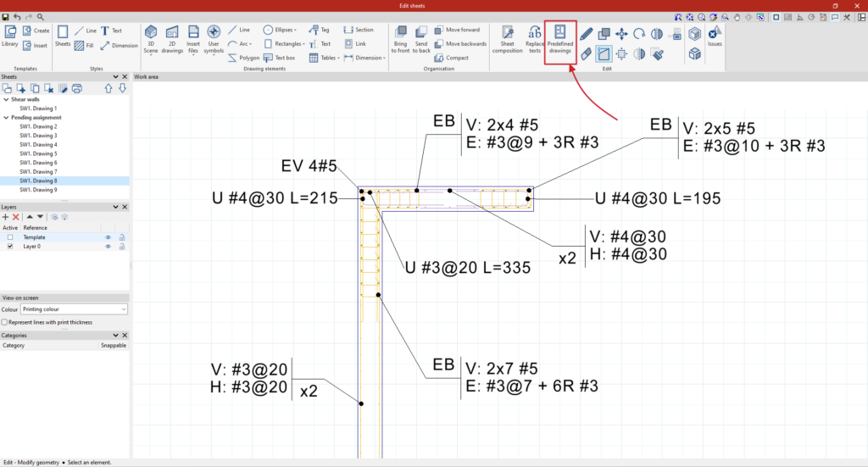Open SW1. Drawing 1 sheet
The height and width of the screenshot is (467, 868).
tap(38, 108)
